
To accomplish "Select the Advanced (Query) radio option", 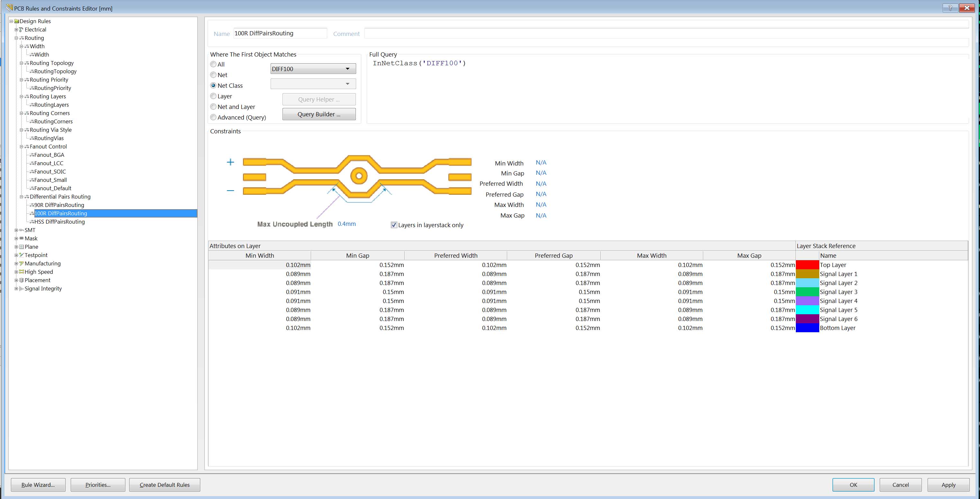I will pyautogui.click(x=213, y=118).
